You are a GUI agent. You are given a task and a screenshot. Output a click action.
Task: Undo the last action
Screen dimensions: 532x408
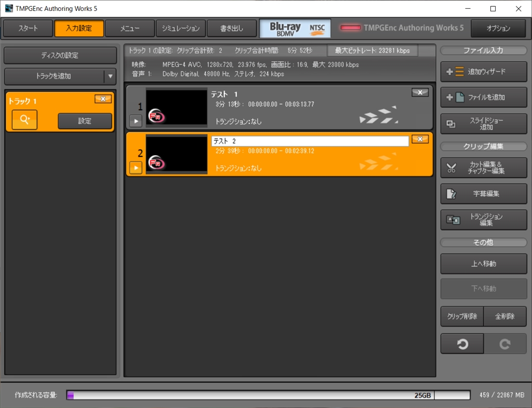(462, 344)
